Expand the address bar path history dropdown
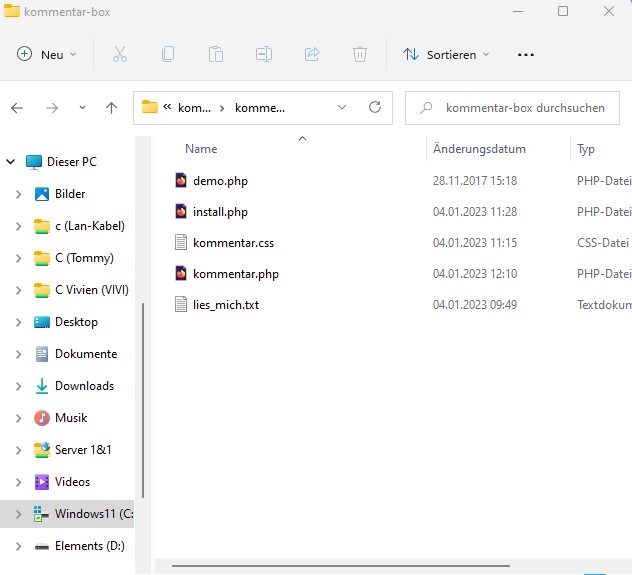 click(x=342, y=107)
